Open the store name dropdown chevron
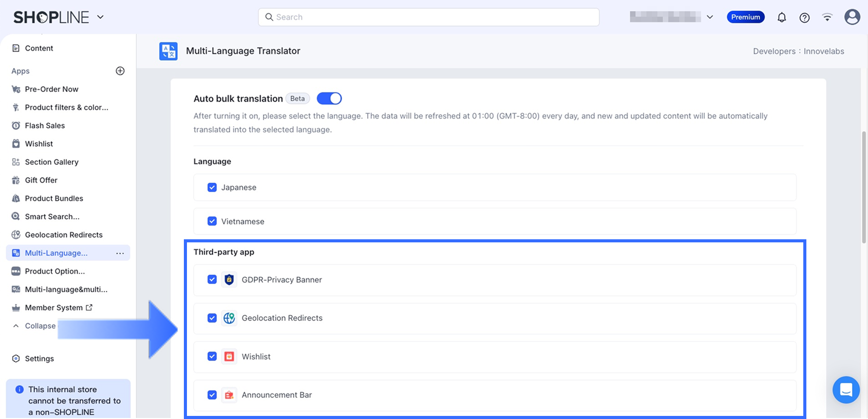Viewport: 868px width, 419px height. (x=710, y=17)
